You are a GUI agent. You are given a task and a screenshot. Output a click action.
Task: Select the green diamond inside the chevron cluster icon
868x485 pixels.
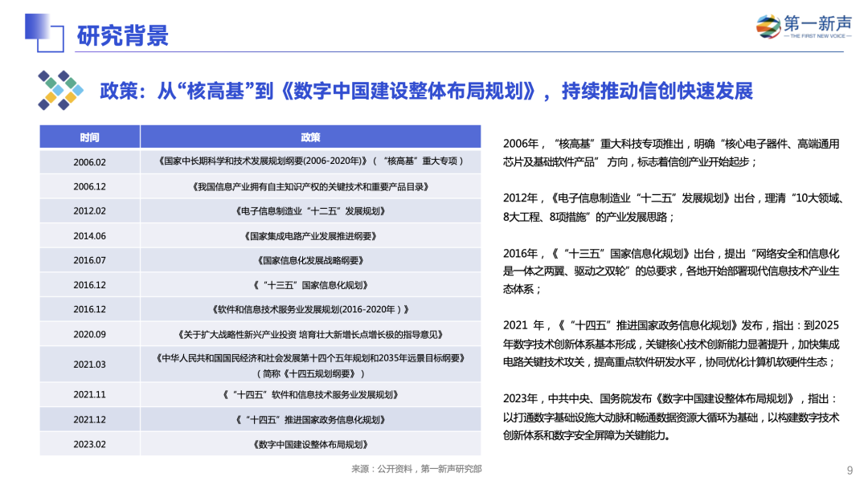(x=51, y=83)
